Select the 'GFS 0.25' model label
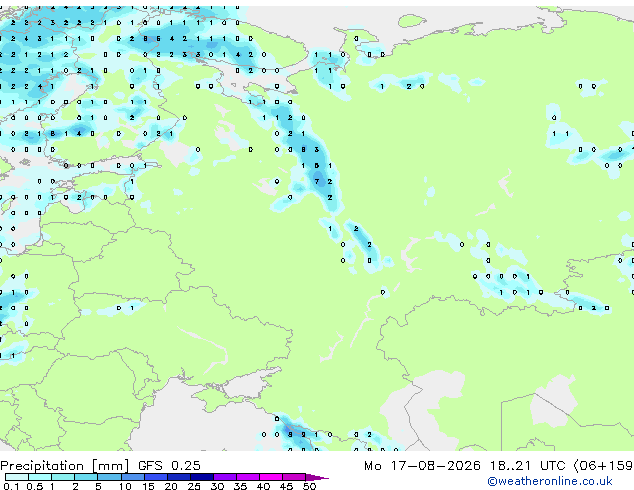The height and width of the screenshot is (490, 634). [x=169, y=466]
